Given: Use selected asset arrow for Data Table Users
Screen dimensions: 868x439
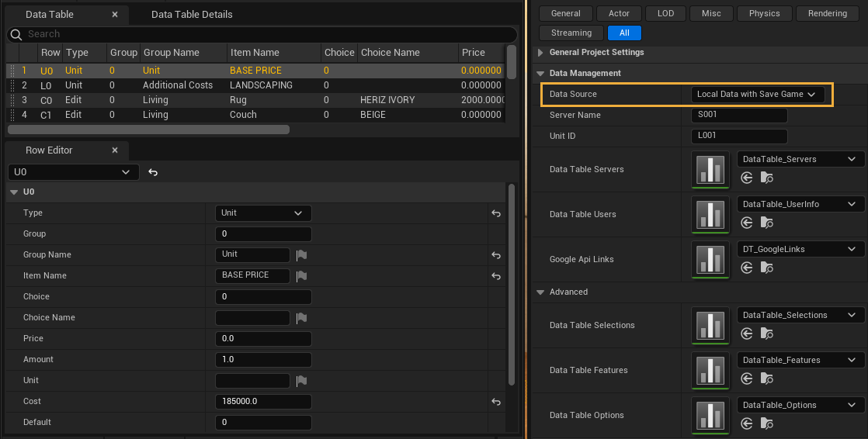Looking at the screenshot, I should coord(747,223).
